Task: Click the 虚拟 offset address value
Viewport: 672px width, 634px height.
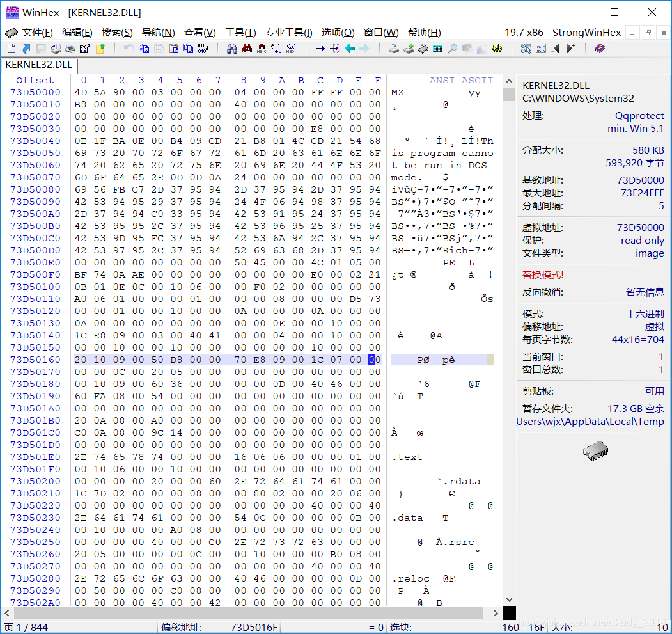Action: point(655,327)
